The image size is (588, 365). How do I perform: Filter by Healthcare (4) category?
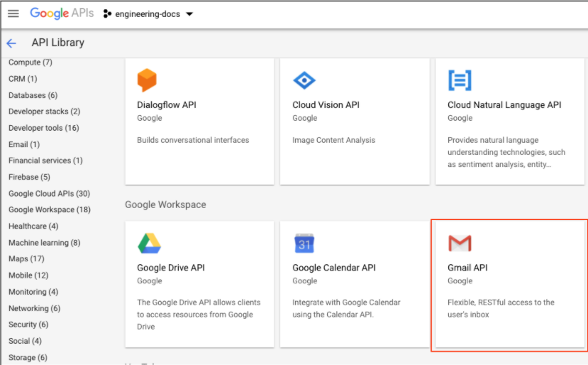pos(33,227)
